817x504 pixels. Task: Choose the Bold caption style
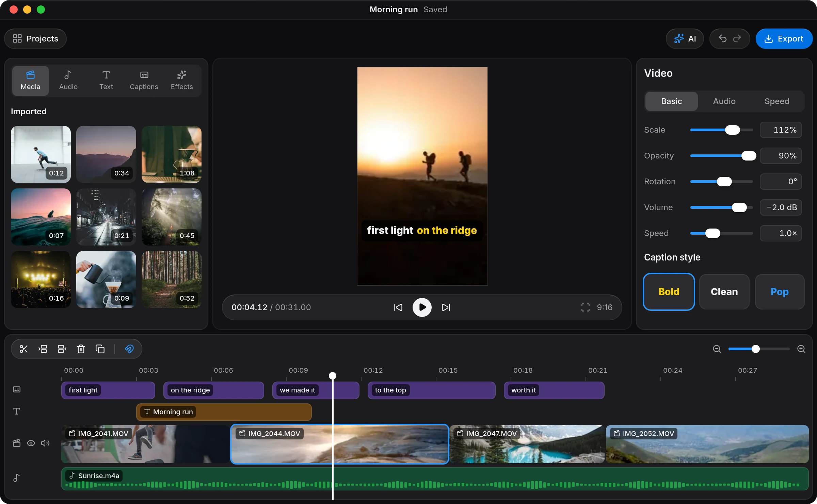[x=669, y=292]
